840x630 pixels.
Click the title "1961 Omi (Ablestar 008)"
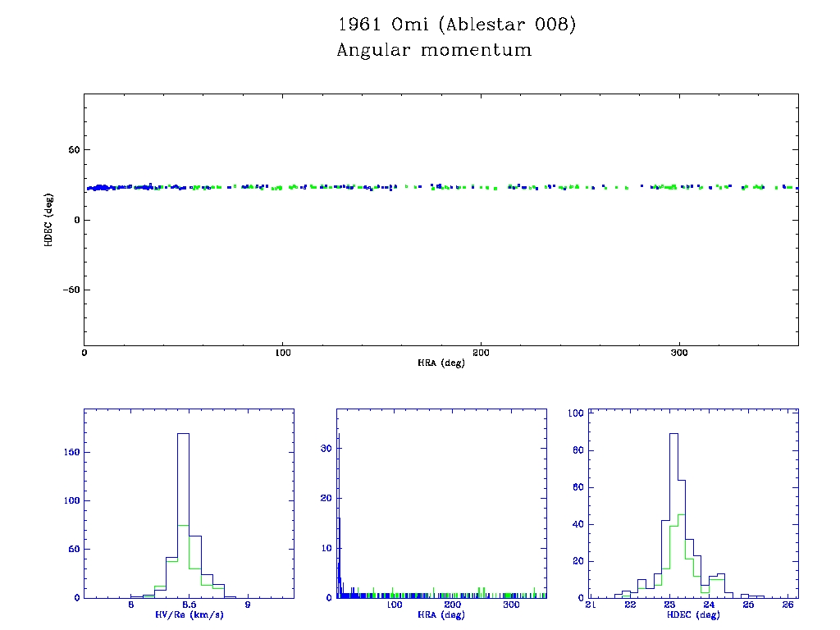[457, 25]
